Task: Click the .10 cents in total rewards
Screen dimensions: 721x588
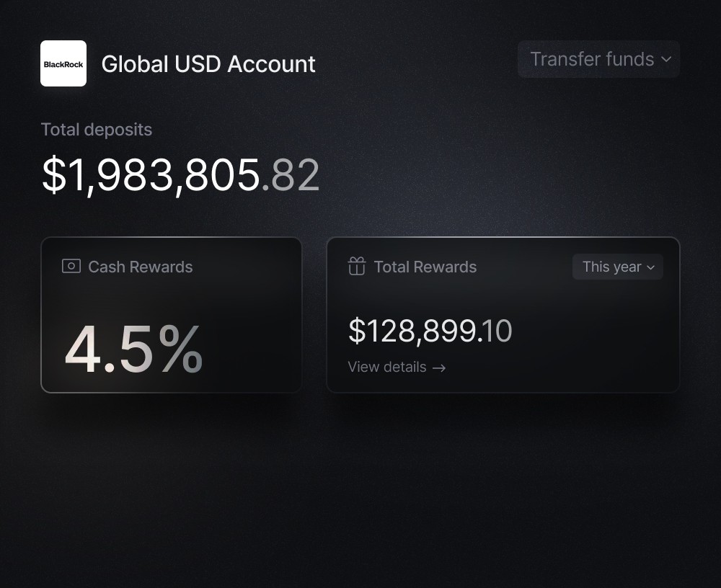Action: pos(495,331)
